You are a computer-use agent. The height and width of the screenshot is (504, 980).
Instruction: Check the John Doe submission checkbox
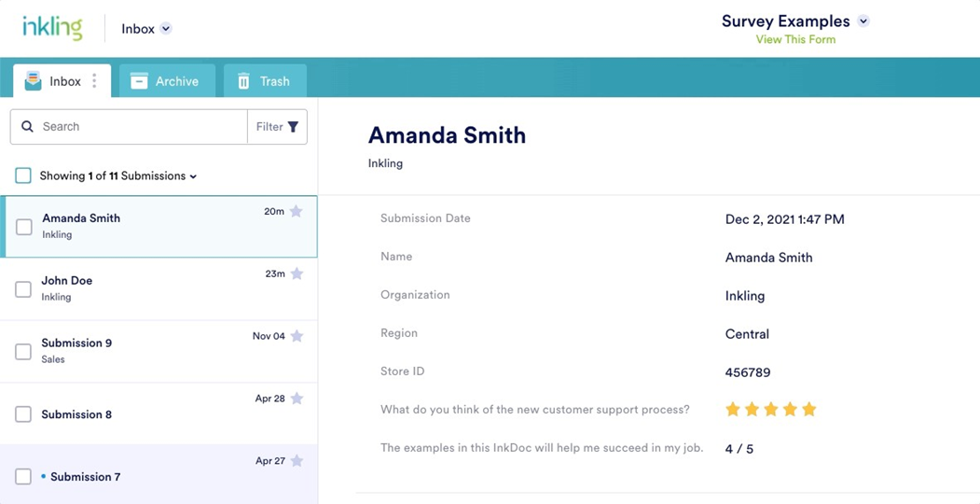click(x=23, y=289)
